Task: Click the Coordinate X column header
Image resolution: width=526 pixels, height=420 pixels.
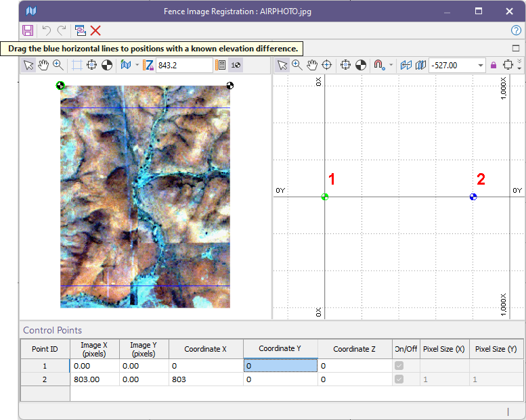Action: click(x=206, y=349)
